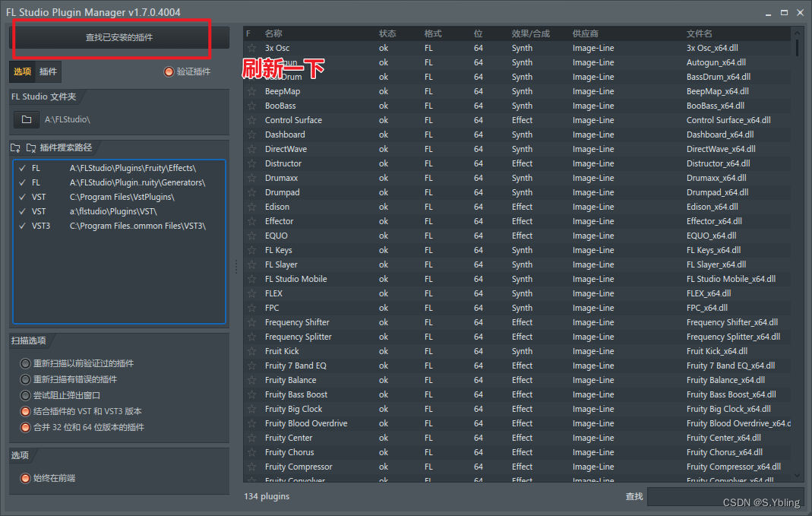Favorite the Fruity Balance star
The image size is (812, 516).
click(x=251, y=380)
